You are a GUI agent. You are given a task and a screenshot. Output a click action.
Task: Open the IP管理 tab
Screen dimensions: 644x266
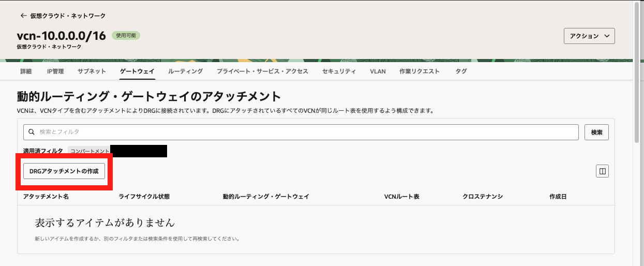coord(55,71)
